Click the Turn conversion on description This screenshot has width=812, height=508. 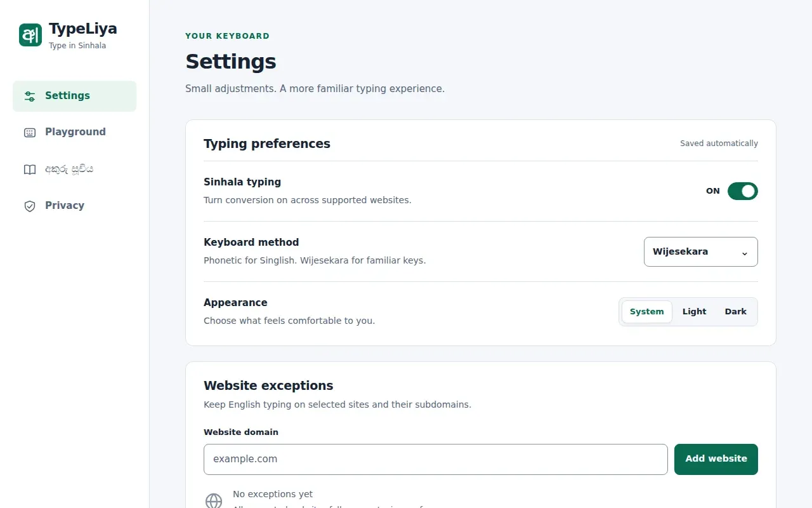[x=308, y=200]
